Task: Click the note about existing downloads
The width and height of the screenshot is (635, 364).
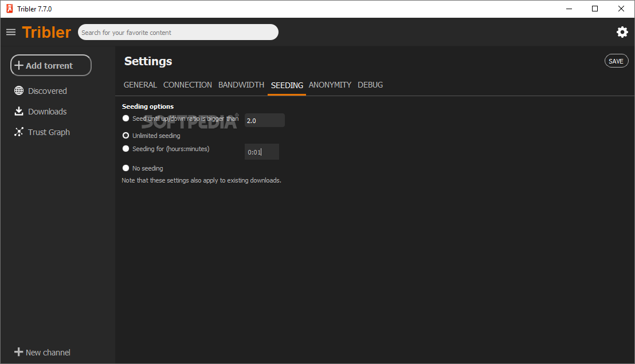Action: [x=201, y=180]
